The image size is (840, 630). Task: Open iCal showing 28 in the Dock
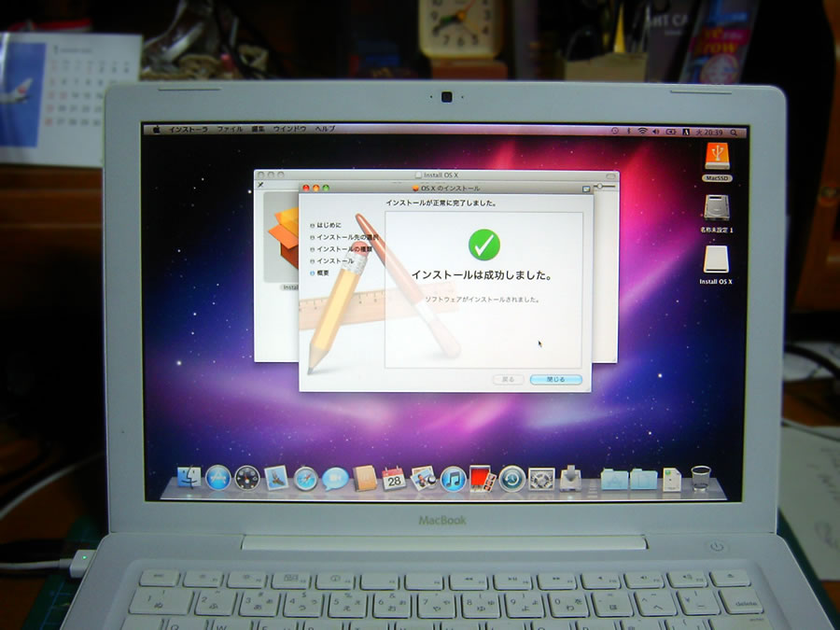coord(394,479)
